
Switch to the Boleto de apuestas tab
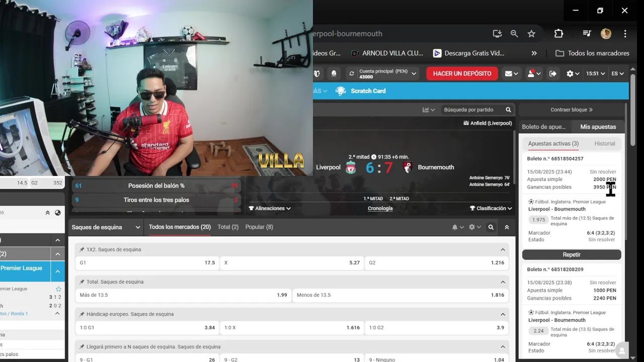point(544,127)
